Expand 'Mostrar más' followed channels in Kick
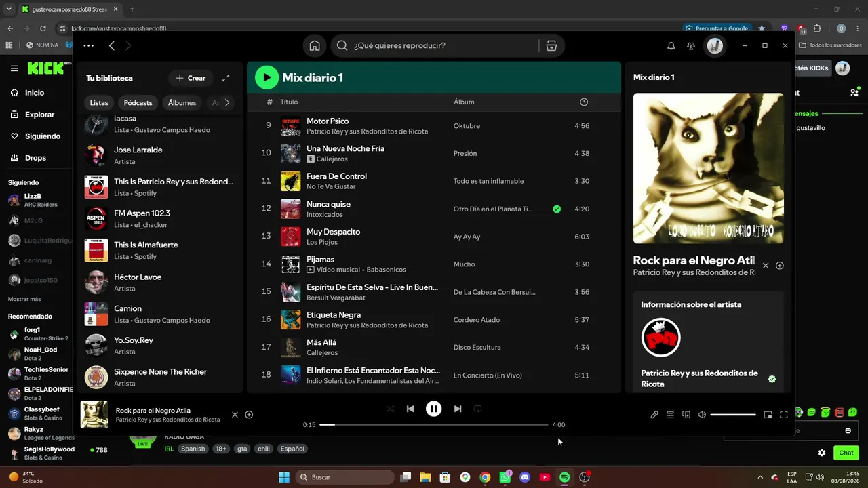This screenshot has height=488, width=868. point(24,299)
